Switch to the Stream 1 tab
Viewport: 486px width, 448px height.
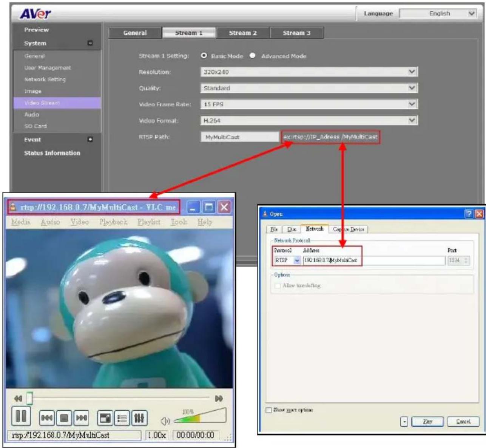189,33
